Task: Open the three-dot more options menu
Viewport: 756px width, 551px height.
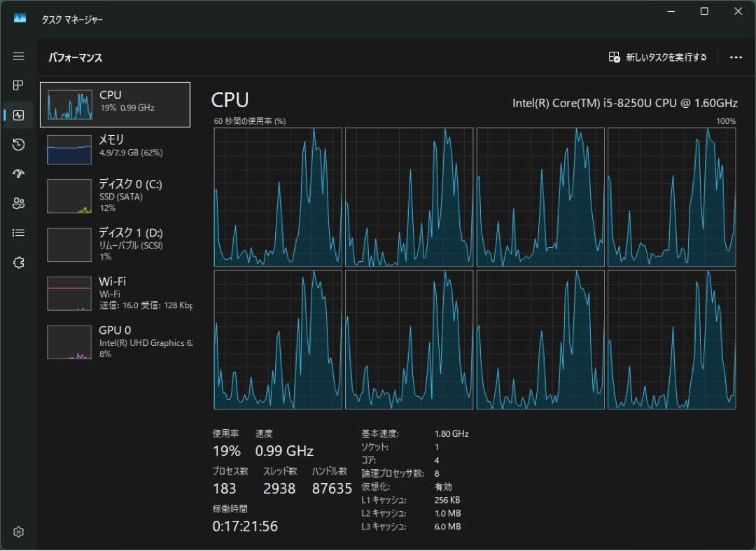Action: coord(736,57)
